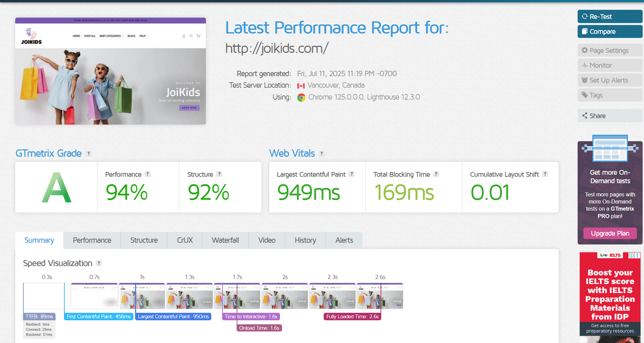Viewport: 644px width, 343px height.
Task: Select the Waterfall tab
Action: point(225,240)
